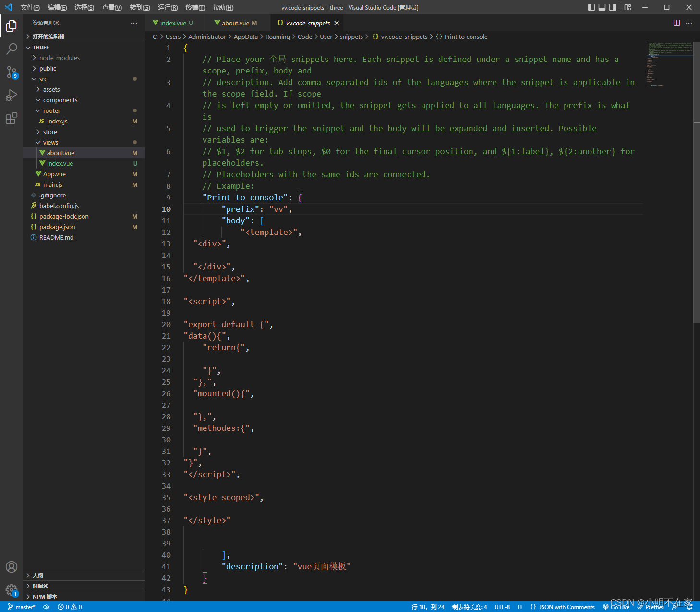Click the editor minimap preview
This screenshot has width=700, height=612.
(669, 65)
